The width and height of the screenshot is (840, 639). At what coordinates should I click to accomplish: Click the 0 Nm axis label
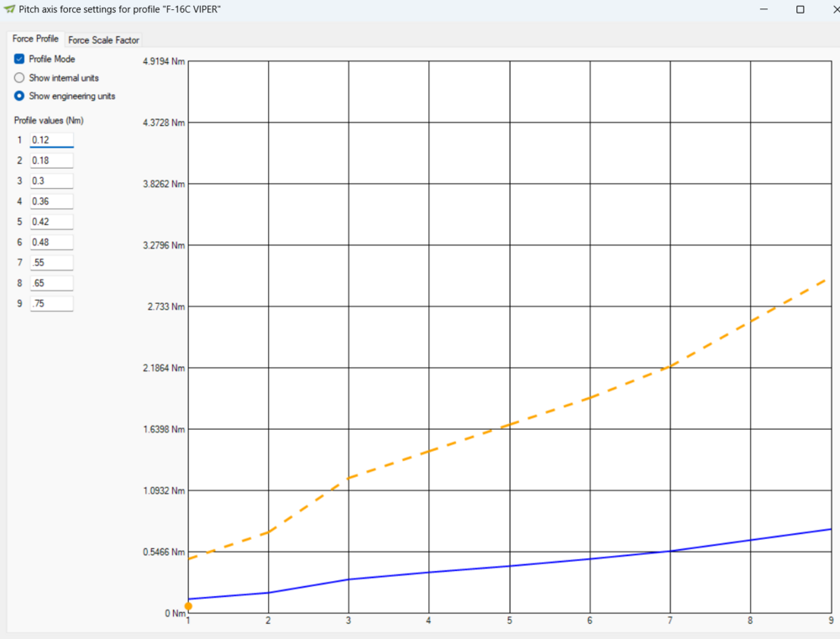[x=176, y=613]
